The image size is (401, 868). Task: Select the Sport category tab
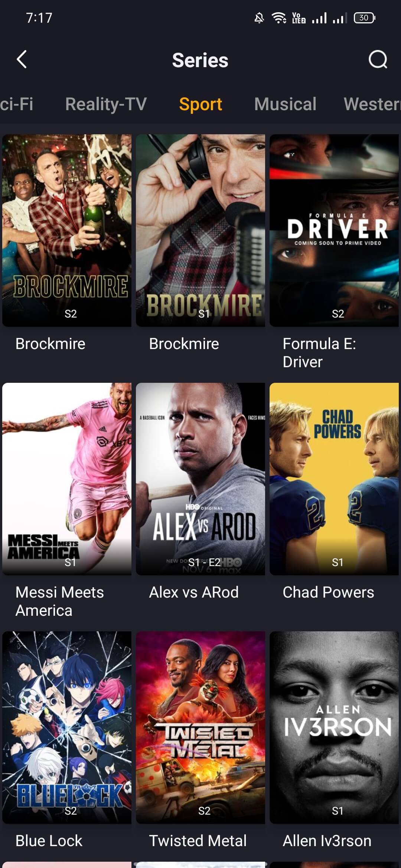point(200,104)
